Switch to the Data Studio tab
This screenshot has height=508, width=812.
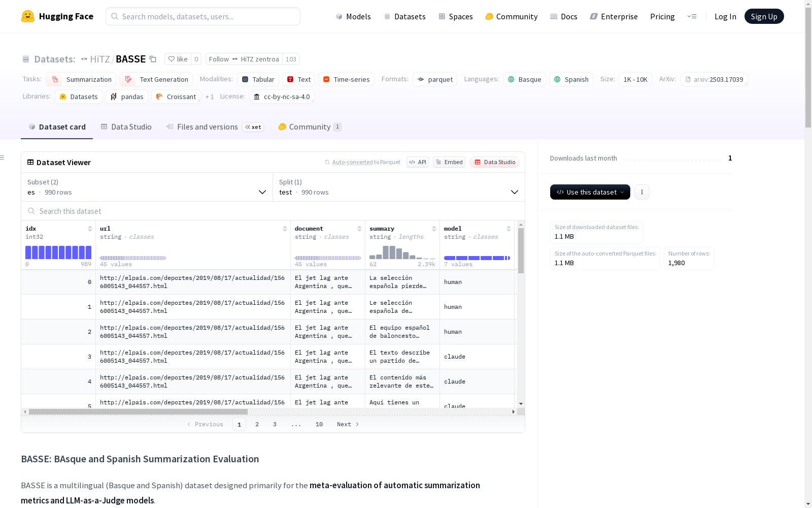click(126, 127)
